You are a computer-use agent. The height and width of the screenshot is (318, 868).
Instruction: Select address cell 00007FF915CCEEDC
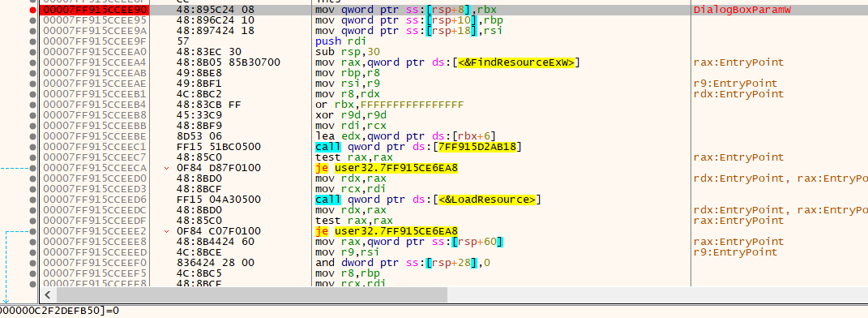[95, 210]
